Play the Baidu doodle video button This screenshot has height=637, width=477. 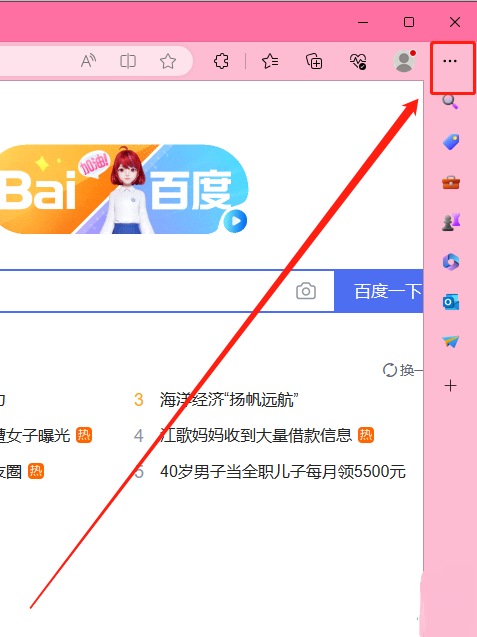tap(235, 221)
